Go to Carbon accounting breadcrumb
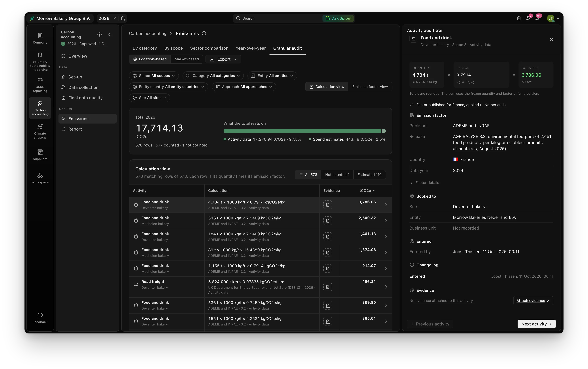This screenshot has height=369, width=588. click(x=148, y=33)
